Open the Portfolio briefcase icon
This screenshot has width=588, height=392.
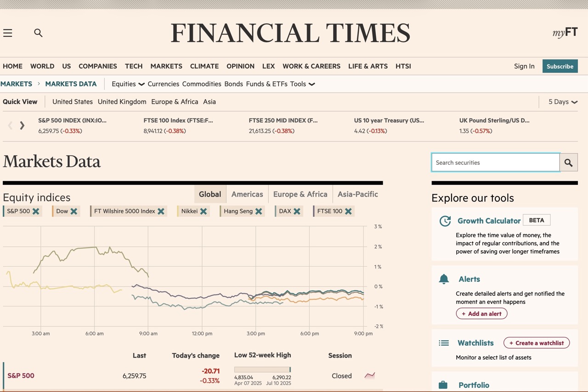tap(444, 385)
